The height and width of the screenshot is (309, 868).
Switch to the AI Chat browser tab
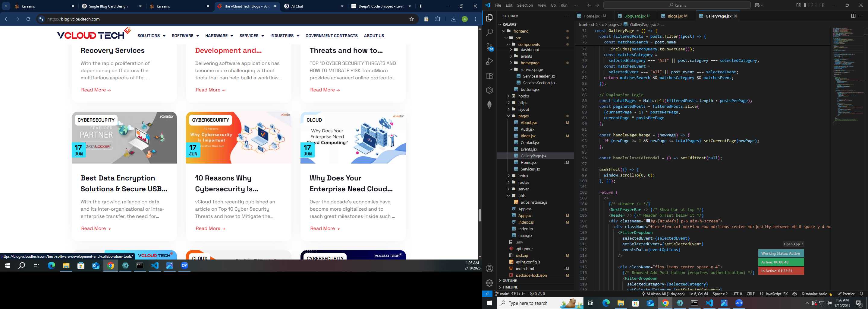point(314,6)
